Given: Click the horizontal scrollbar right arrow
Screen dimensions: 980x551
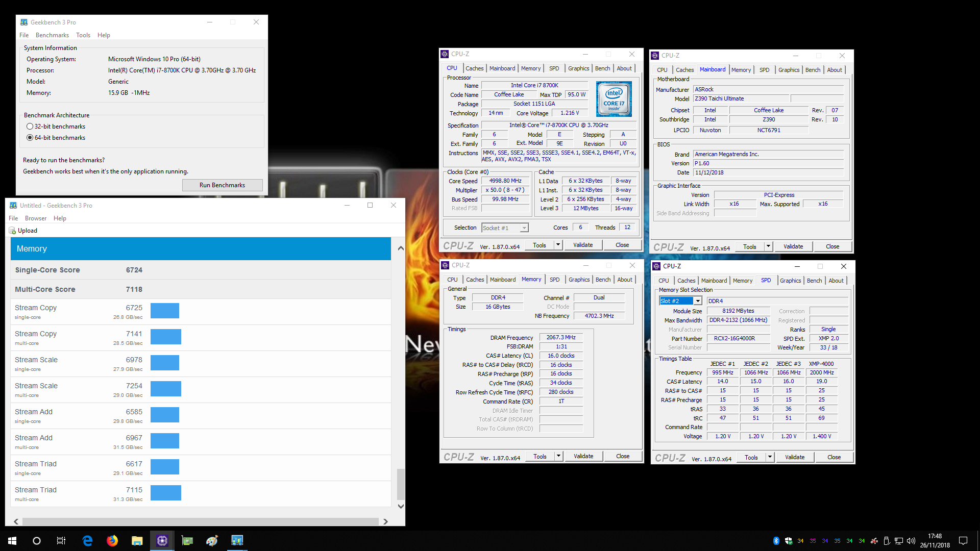Looking at the screenshot, I should pos(385,521).
